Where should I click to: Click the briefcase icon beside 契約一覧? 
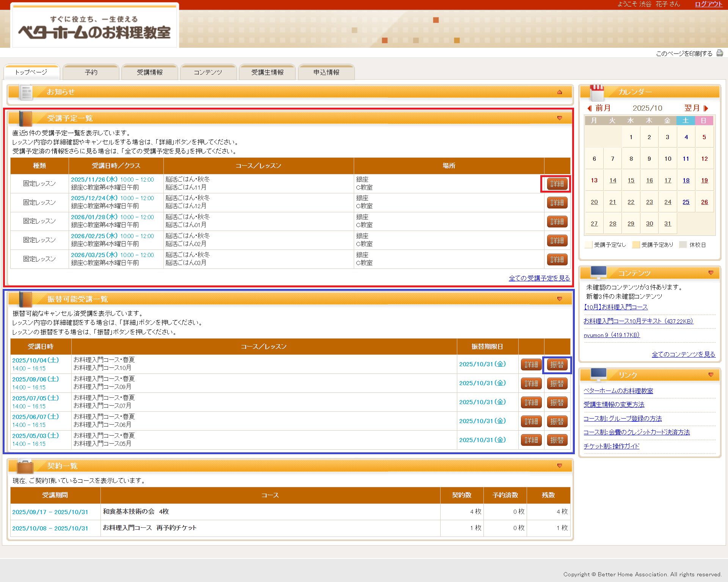[25, 466]
